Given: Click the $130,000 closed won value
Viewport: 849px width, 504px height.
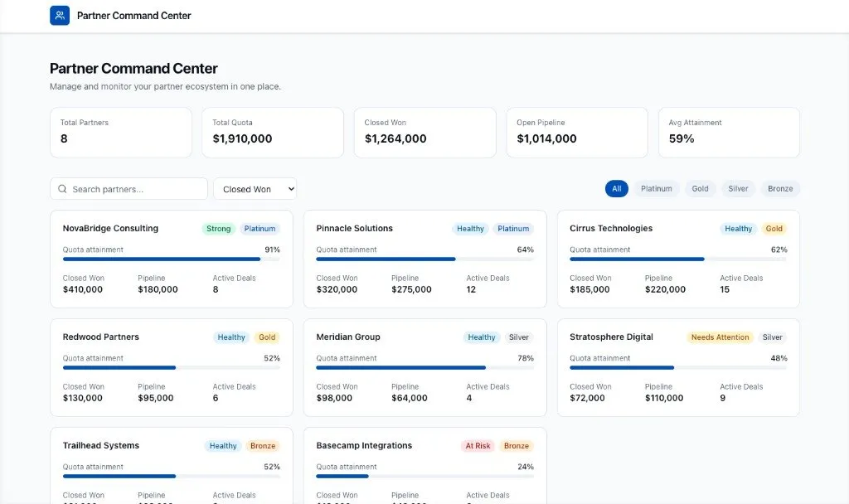Looking at the screenshot, I should tap(83, 398).
